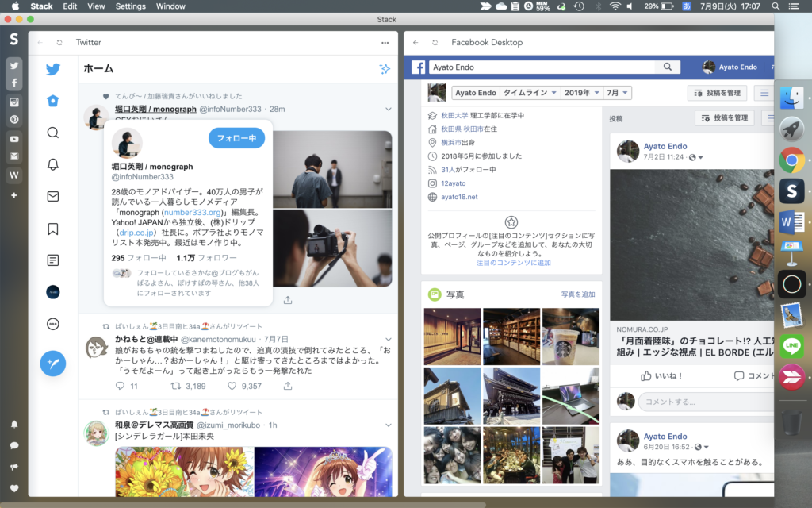812x508 pixels.
Task: Expand the かねもと@連載中 tweet options chevron
Action: coord(389,339)
